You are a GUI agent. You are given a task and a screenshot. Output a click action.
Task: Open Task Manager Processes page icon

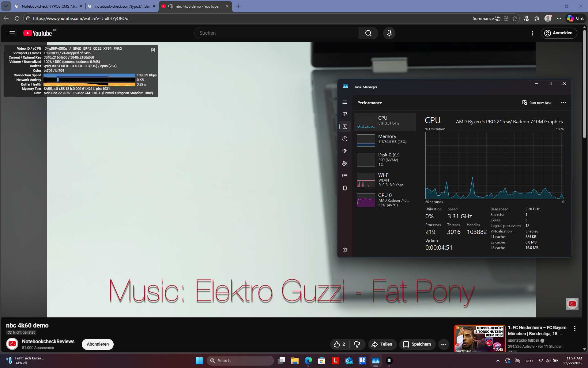[x=345, y=114]
